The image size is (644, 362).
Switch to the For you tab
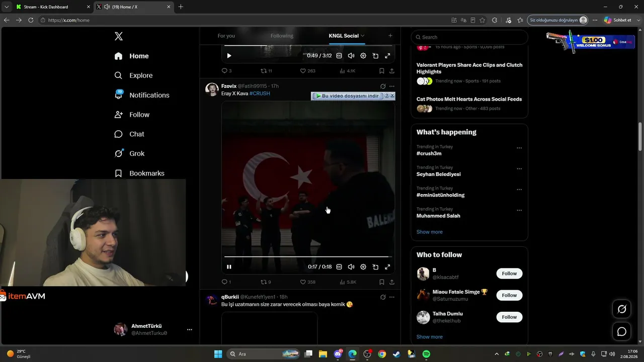point(226,36)
